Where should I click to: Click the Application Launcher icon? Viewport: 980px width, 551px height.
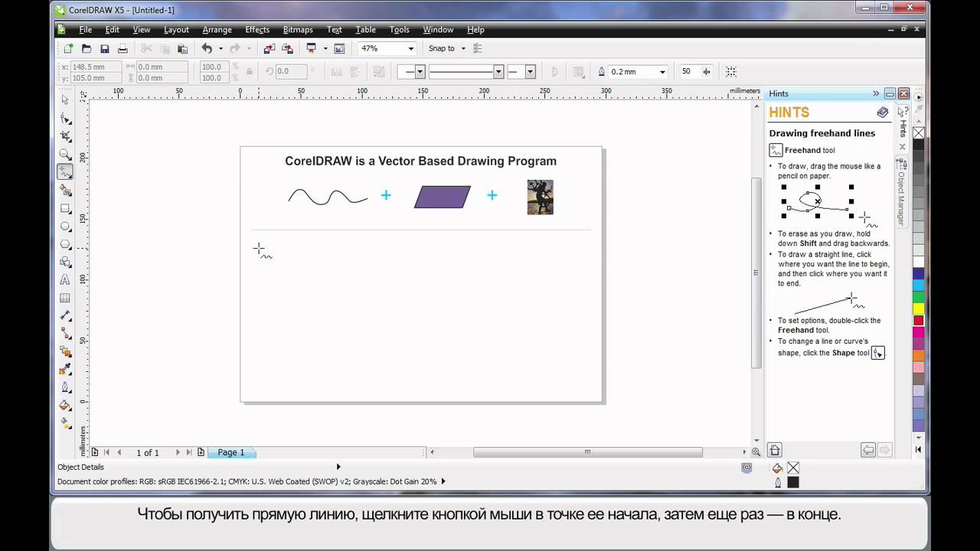tap(312, 48)
